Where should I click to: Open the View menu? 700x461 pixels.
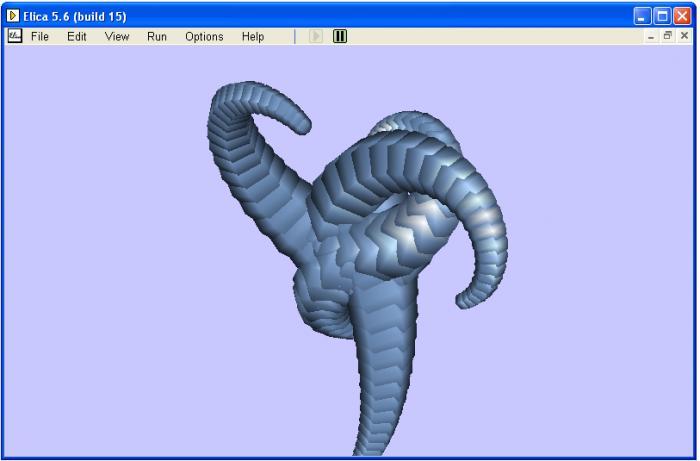[x=117, y=37]
